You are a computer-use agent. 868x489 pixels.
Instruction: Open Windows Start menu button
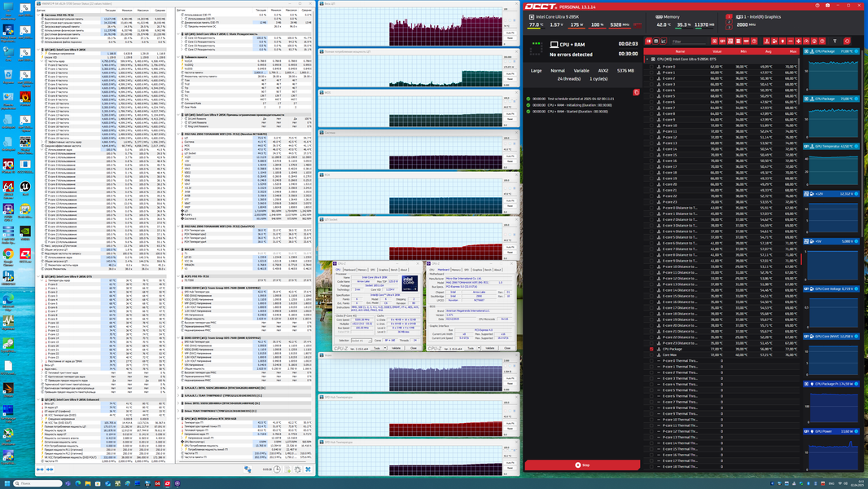[x=7, y=483]
